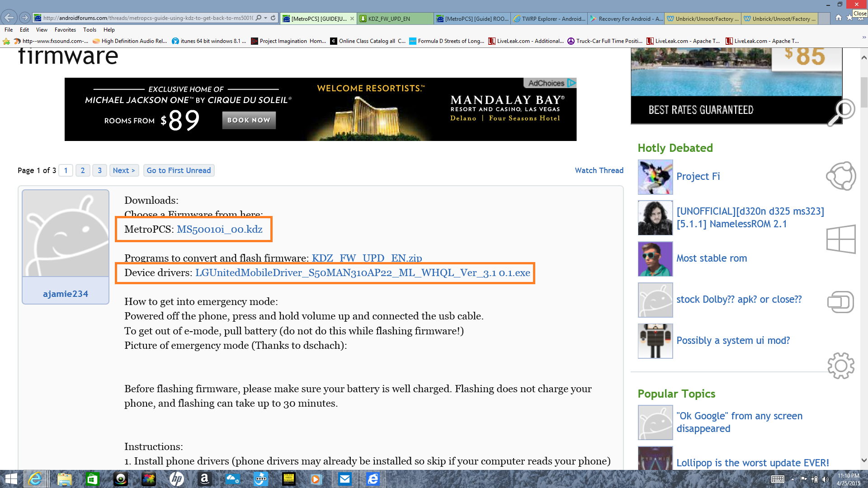
Task: Switch to the TWRP Explorer tab
Action: [x=549, y=19]
